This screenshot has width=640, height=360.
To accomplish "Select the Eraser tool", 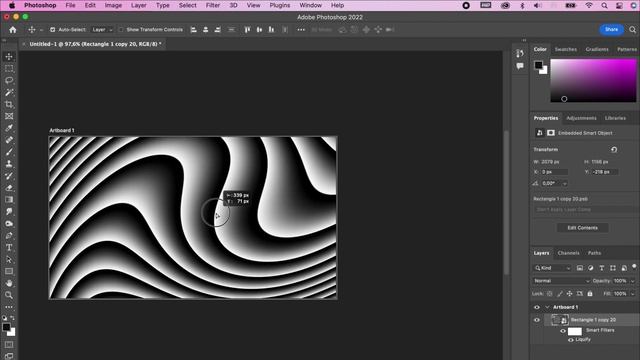I will (x=9, y=188).
